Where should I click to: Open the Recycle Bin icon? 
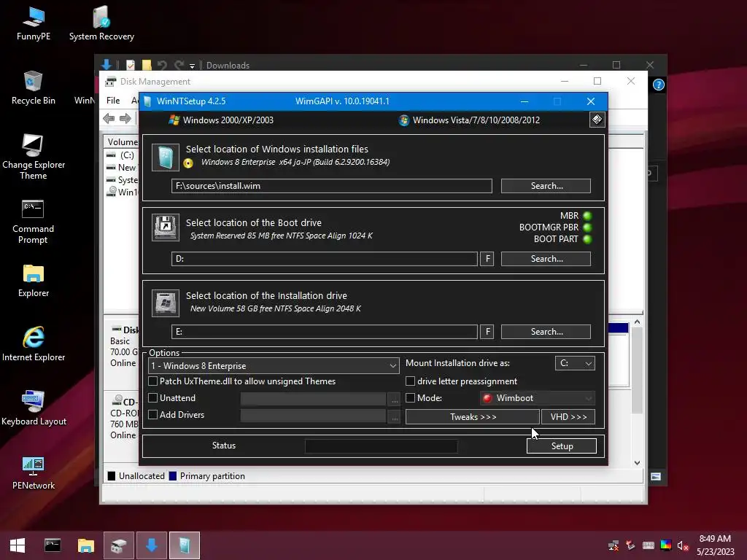34,88
